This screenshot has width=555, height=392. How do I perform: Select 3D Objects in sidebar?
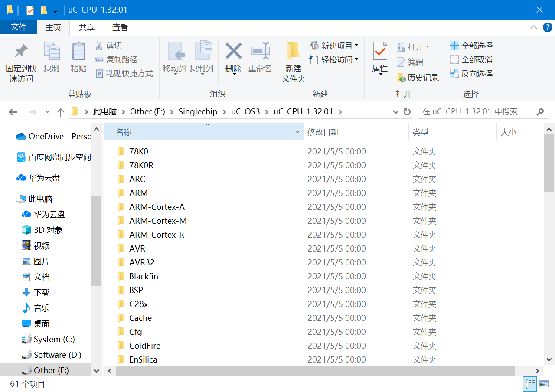42,230
